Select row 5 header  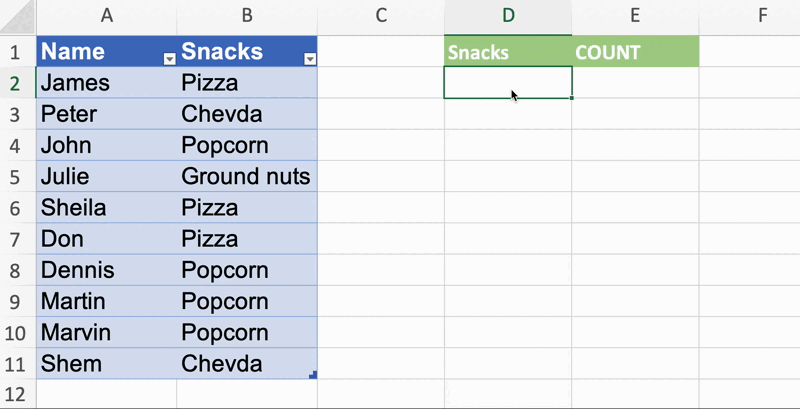point(16,177)
